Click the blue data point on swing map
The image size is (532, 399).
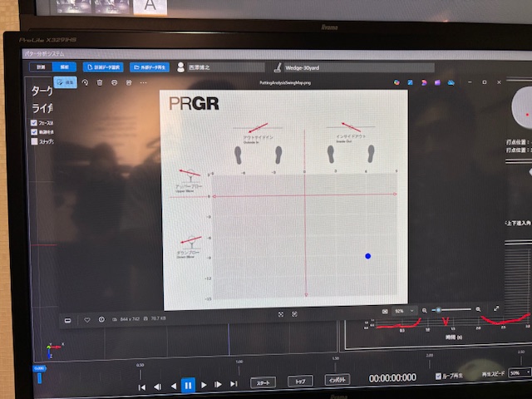[367, 256]
